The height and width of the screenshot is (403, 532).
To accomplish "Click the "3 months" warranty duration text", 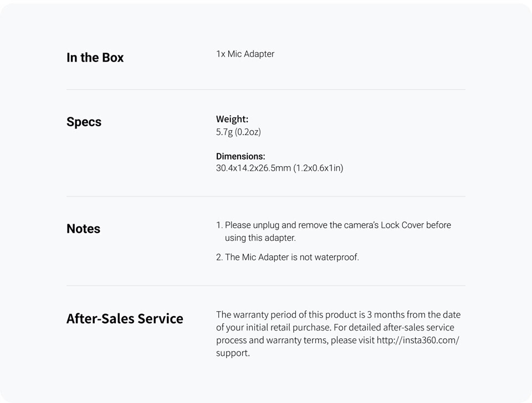I will pyautogui.click(x=392, y=314).
